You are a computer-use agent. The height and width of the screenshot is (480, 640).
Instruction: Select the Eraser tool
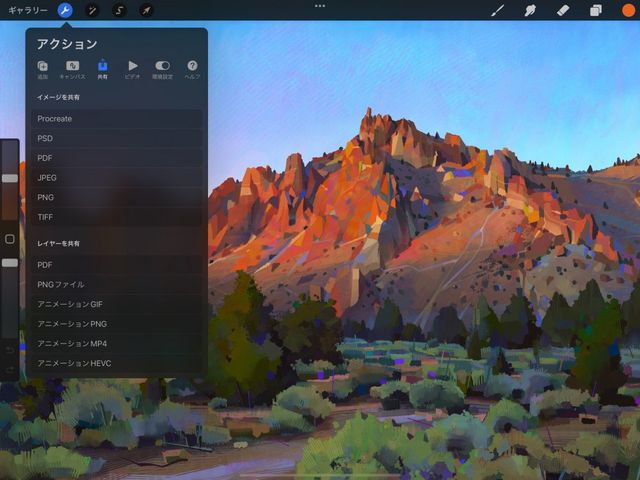point(563,10)
